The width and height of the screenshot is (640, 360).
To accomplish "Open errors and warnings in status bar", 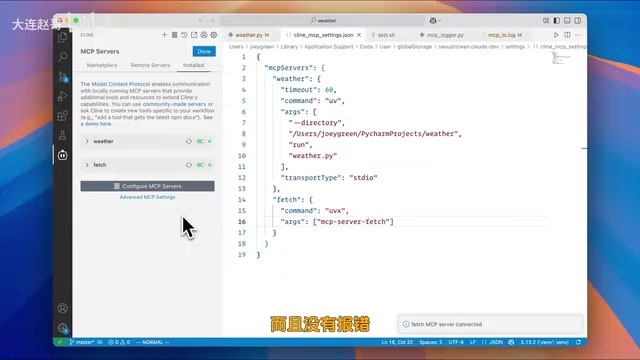I will (x=119, y=342).
